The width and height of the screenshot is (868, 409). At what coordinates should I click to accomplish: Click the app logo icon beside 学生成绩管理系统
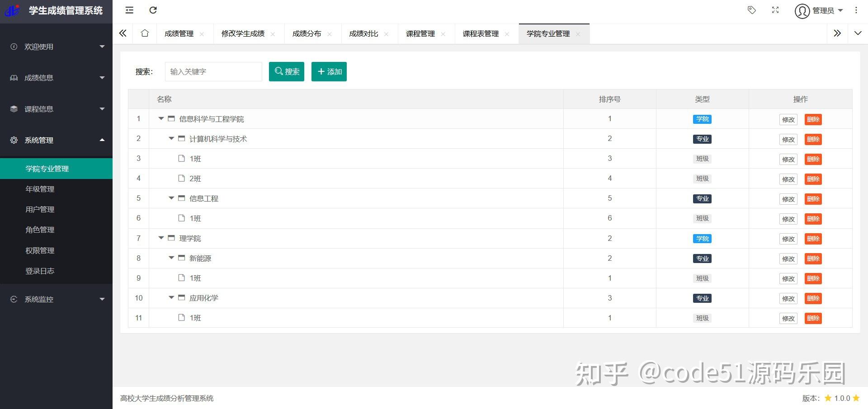tap(13, 10)
